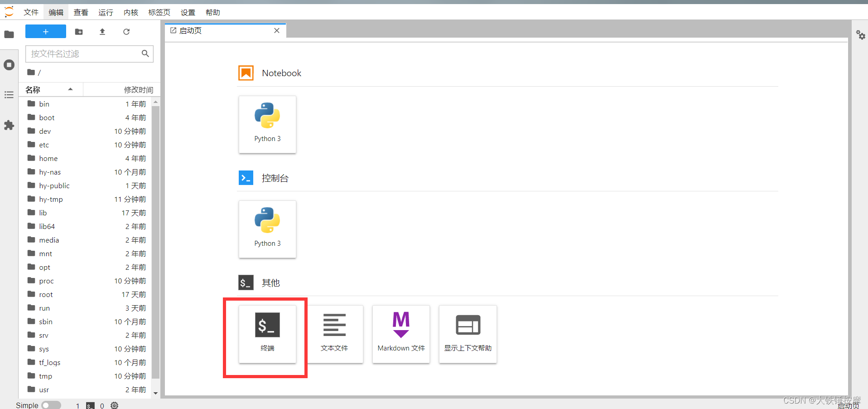Go to root folder breadcrumb icon

[x=31, y=72]
